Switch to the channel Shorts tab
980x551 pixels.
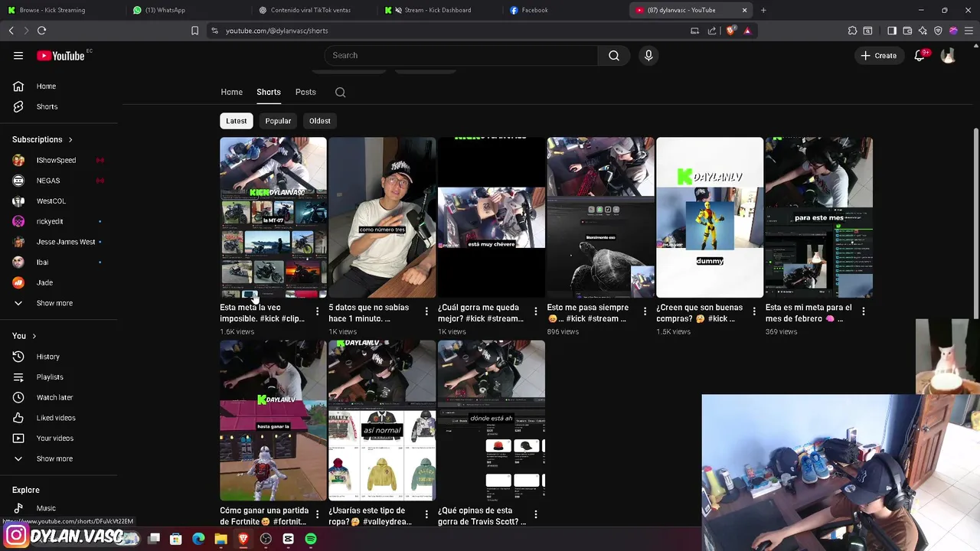[269, 92]
